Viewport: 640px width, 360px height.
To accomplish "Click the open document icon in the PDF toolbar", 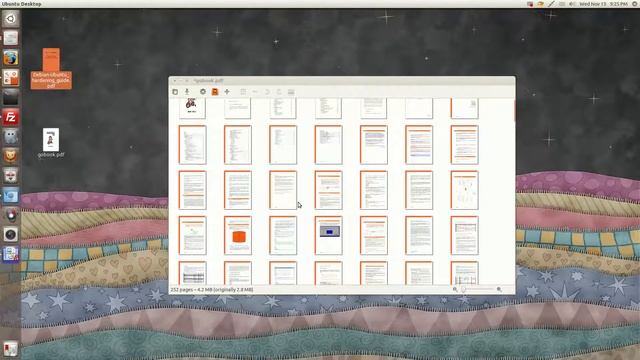I will (175, 92).
